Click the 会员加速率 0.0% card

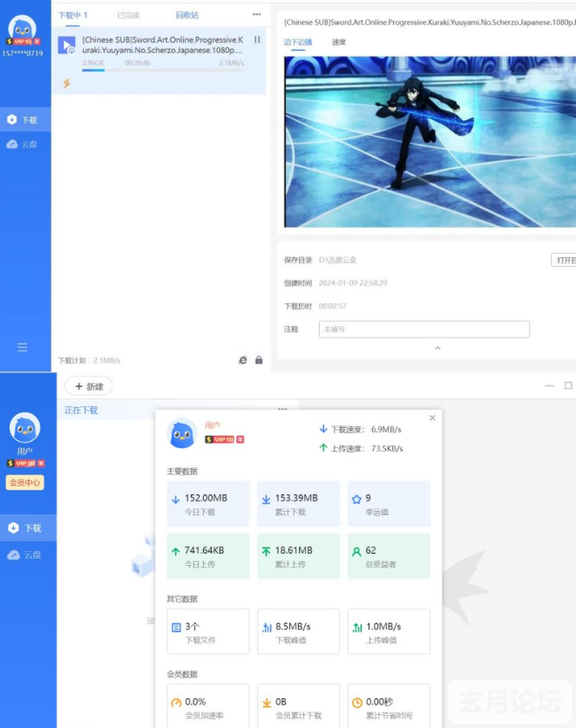208,705
